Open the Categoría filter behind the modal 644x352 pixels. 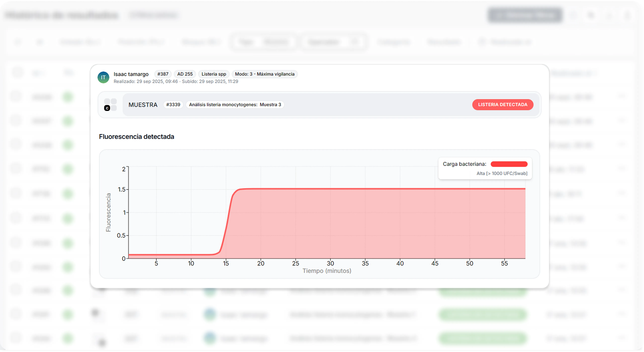[394, 42]
